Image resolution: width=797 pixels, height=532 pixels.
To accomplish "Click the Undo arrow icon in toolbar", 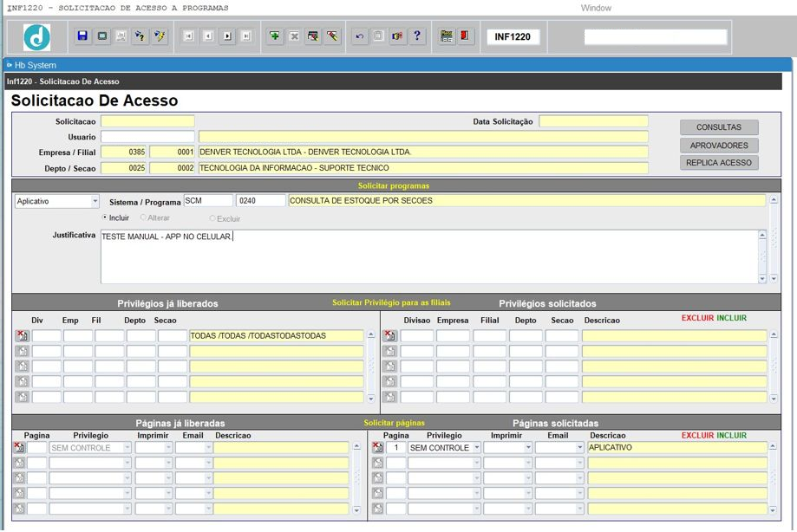I will 359,36.
